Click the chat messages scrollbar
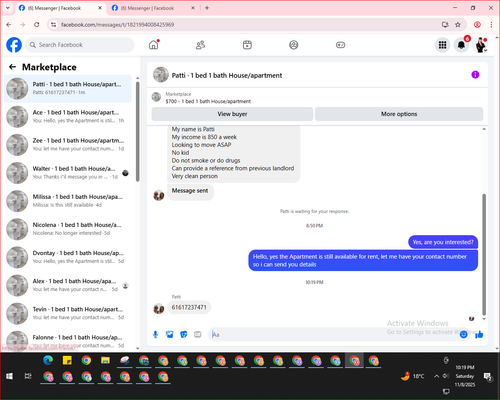 [484, 255]
